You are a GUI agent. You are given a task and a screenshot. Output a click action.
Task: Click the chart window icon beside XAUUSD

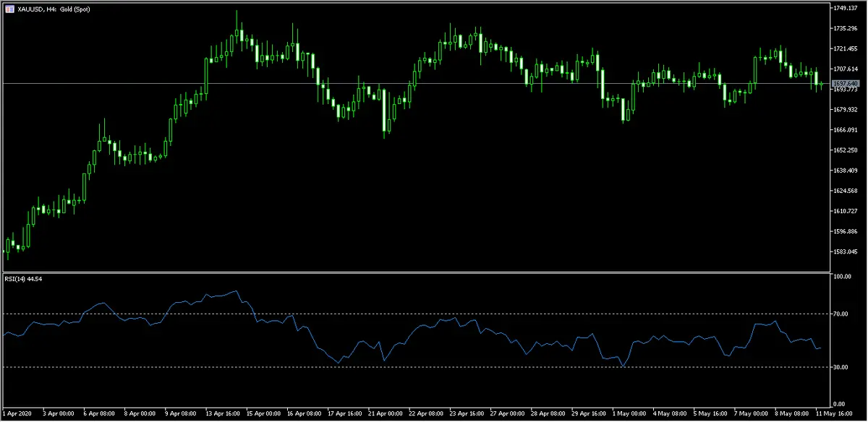coord(7,8)
